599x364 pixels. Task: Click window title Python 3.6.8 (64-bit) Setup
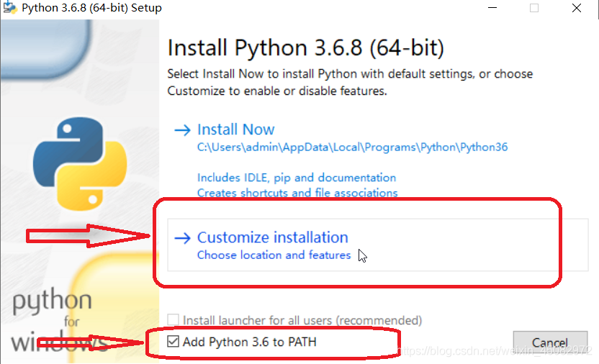pos(91,8)
